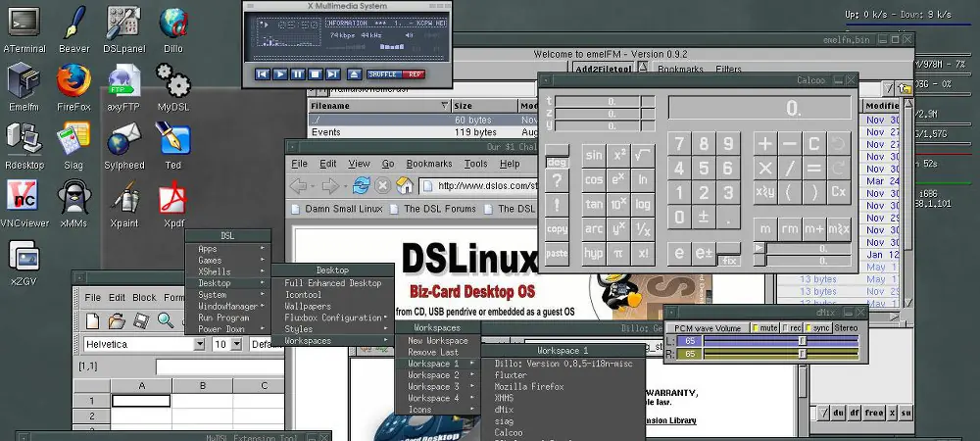Toggle the arc inverse mode in Calcoo
This screenshot has height=441, width=980.
tap(594, 229)
